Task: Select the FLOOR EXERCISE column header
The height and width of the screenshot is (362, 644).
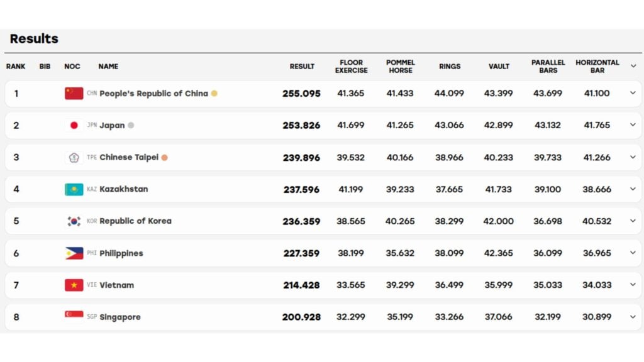Action: click(351, 67)
